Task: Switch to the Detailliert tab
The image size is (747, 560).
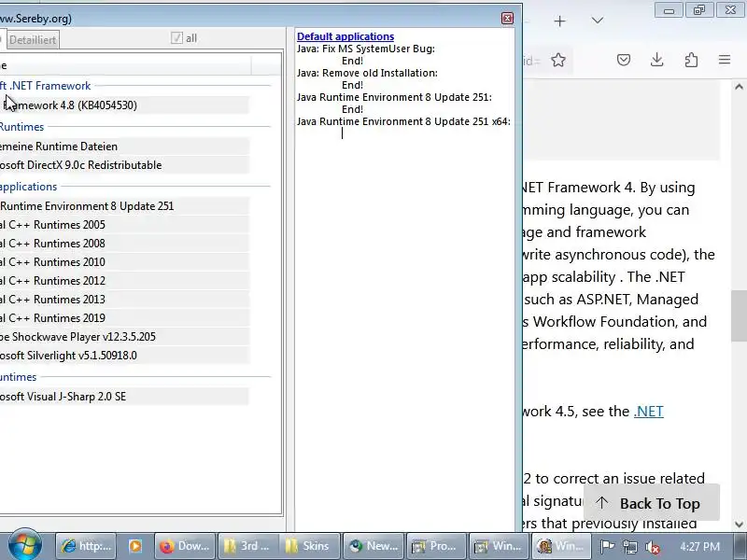Action: (x=33, y=40)
